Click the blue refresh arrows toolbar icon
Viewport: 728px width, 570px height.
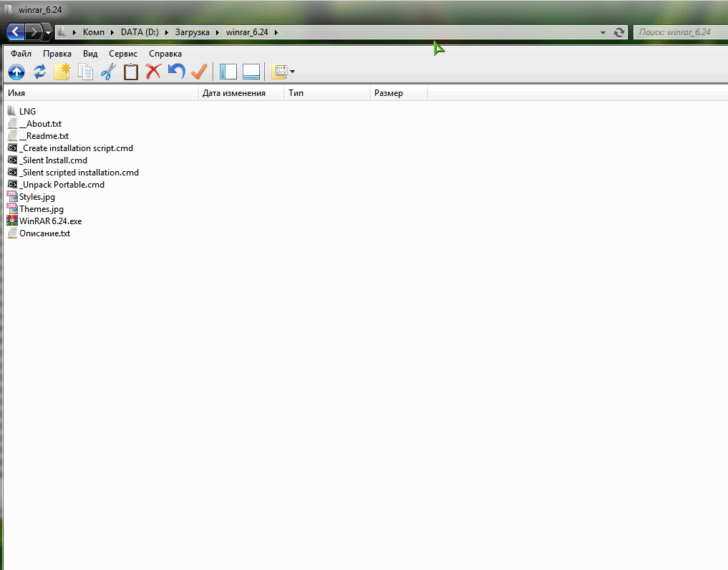[x=40, y=72]
